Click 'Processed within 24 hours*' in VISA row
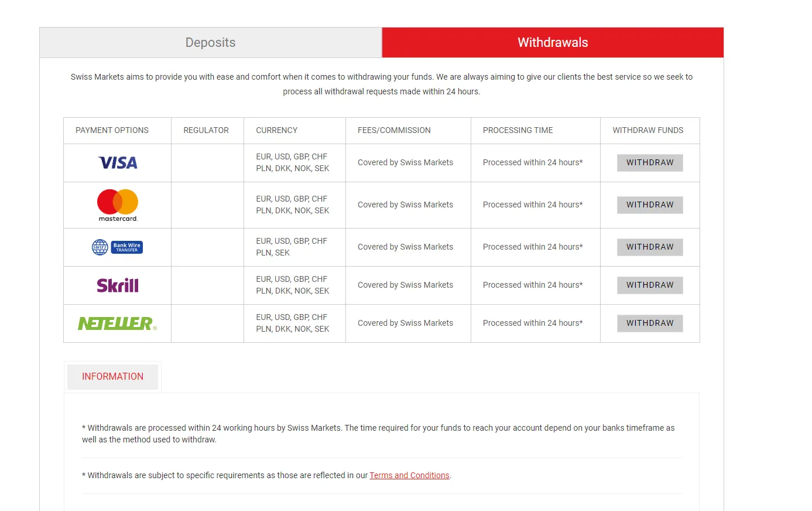Screen dimensions: 812x511 pyautogui.click(x=533, y=162)
